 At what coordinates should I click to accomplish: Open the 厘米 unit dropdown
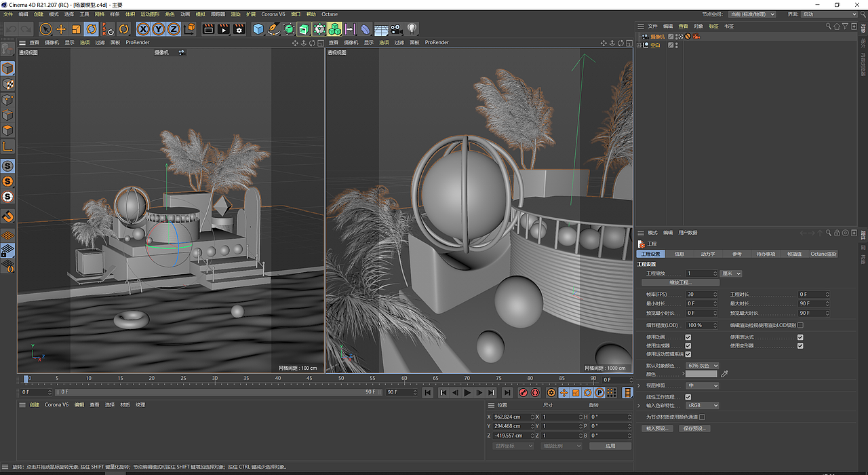731,273
